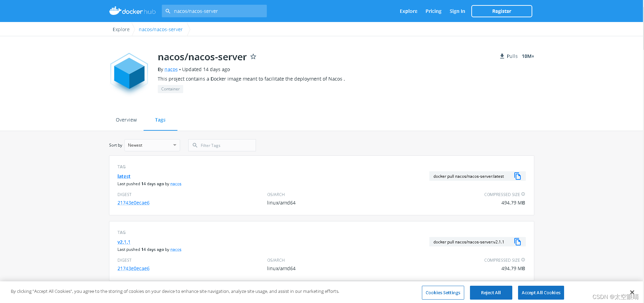Click Accept All Cookies

pos(541,293)
